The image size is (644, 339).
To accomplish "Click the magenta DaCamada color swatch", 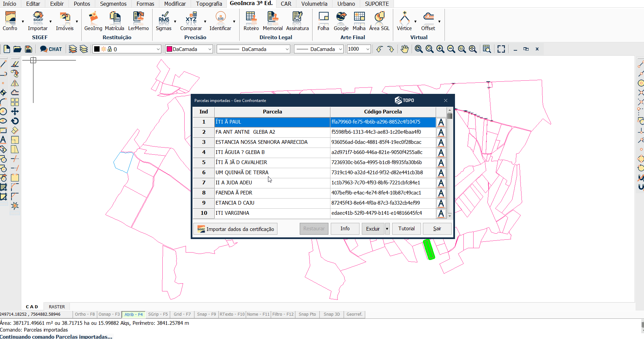I will 169,49.
